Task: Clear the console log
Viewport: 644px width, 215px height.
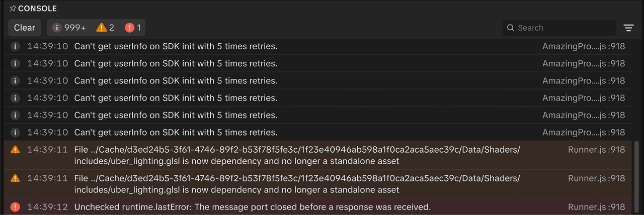Action: click(25, 28)
